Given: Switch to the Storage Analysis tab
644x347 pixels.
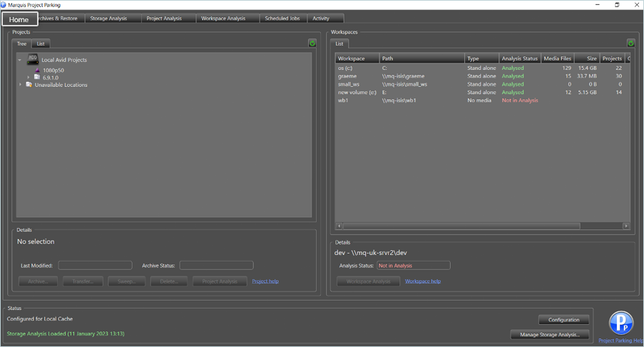Looking at the screenshot, I should (108, 19).
